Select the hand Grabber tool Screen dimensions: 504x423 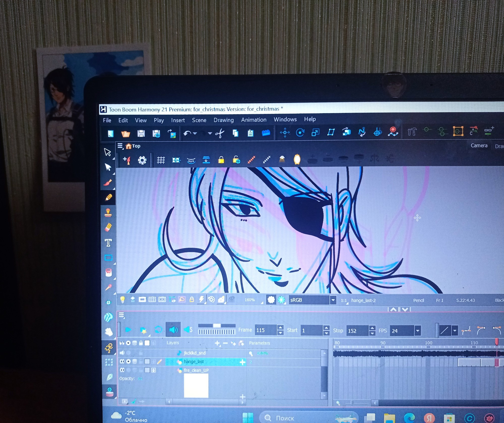[109, 332]
